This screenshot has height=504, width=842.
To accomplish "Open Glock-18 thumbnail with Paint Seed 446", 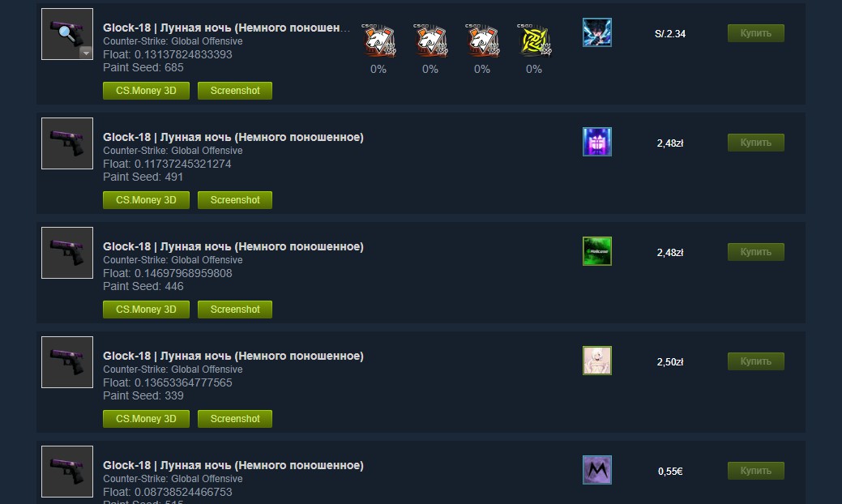I will click(x=67, y=253).
